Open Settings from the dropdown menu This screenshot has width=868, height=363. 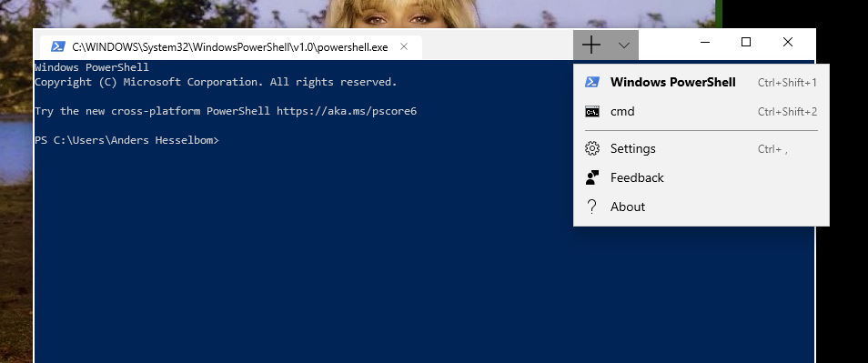tap(701, 149)
